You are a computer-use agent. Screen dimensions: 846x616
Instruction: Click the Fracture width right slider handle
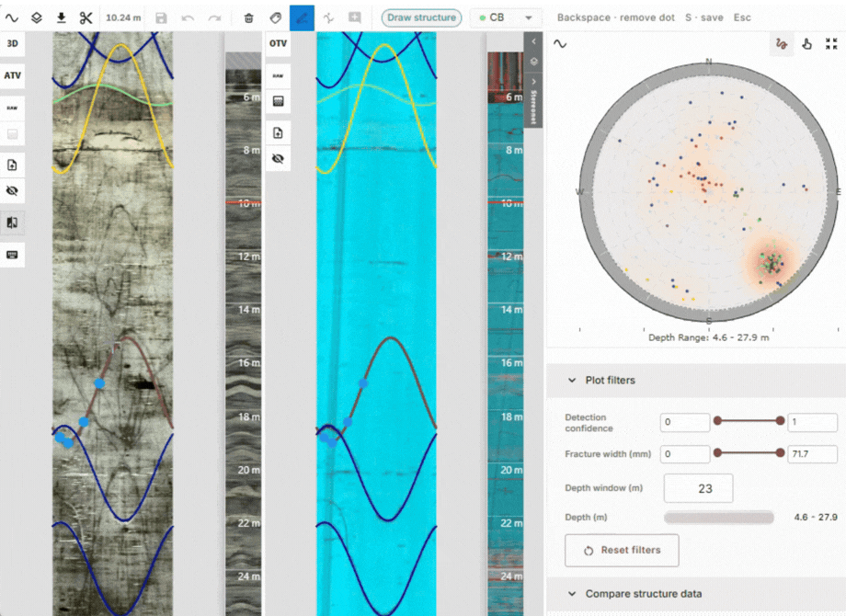pyautogui.click(x=780, y=453)
